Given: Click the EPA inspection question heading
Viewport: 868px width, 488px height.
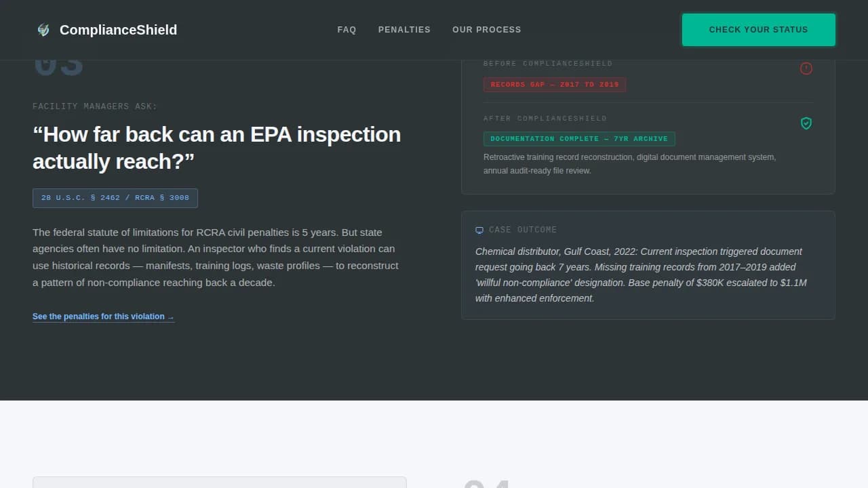Looking at the screenshot, I should pyautogui.click(x=217, y=148).
